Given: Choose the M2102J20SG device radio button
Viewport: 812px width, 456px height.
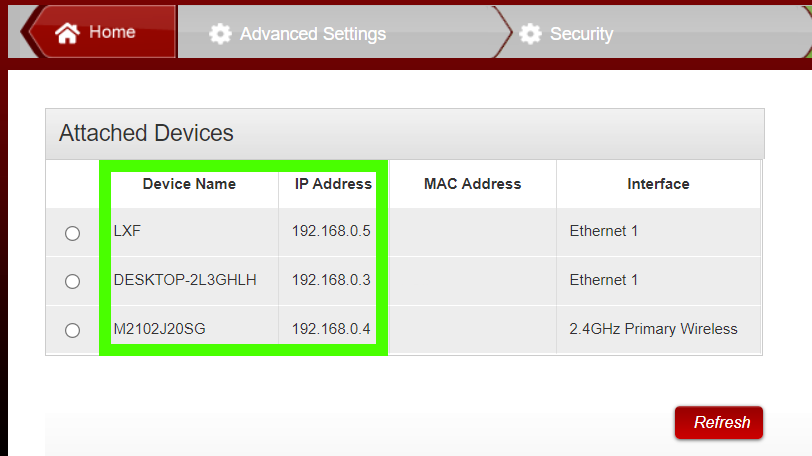Looking at the screenshot, I should (x=72, y=330).
